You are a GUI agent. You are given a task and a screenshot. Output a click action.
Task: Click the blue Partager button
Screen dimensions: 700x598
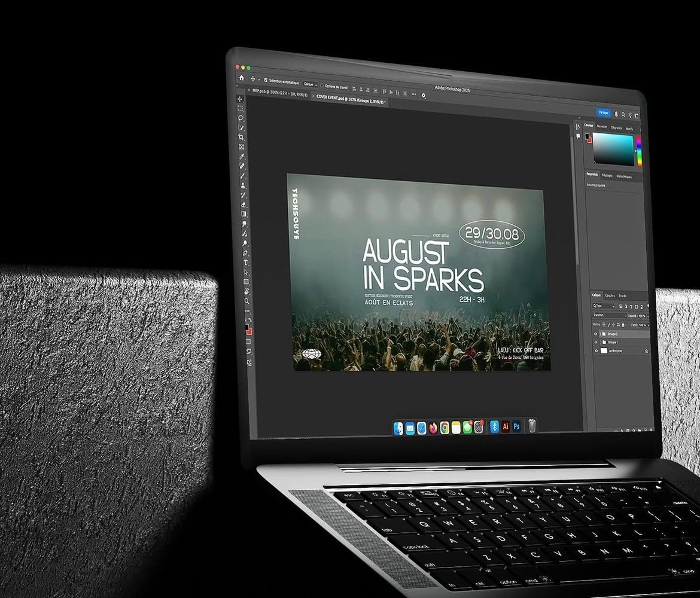coord(604,112)
